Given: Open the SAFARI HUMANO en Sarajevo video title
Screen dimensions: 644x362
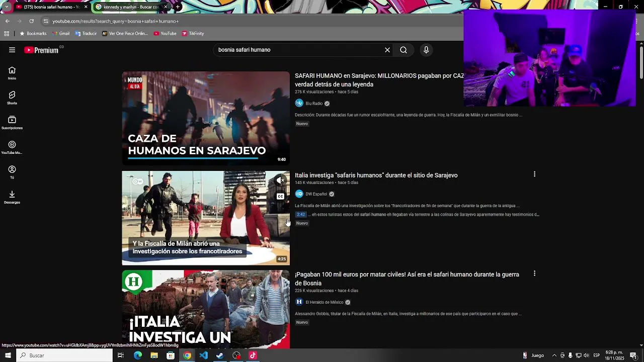Looking at the screenshot, I should [x=379, y=80].
